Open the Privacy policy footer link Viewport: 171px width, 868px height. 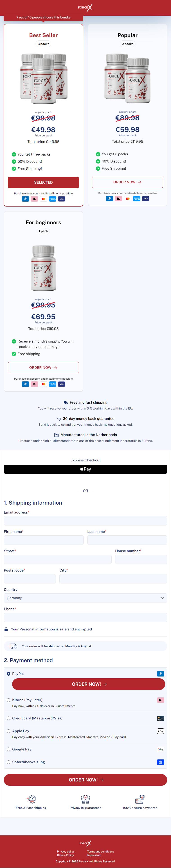click(66, 852)
